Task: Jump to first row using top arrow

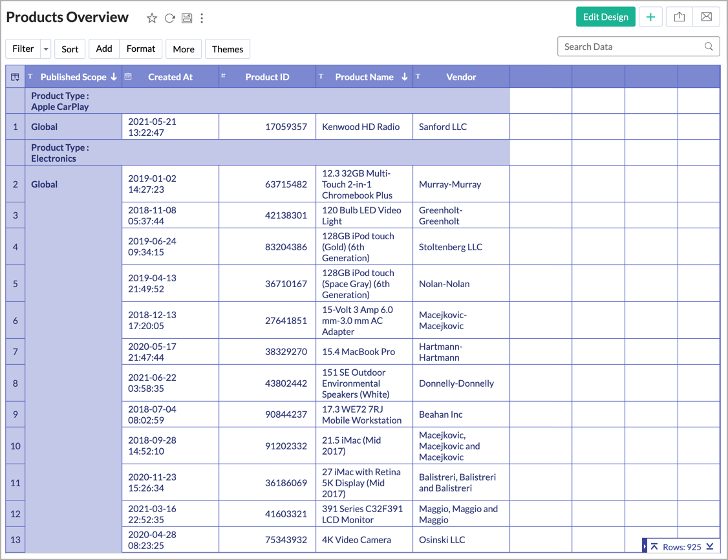Action: 654,546
